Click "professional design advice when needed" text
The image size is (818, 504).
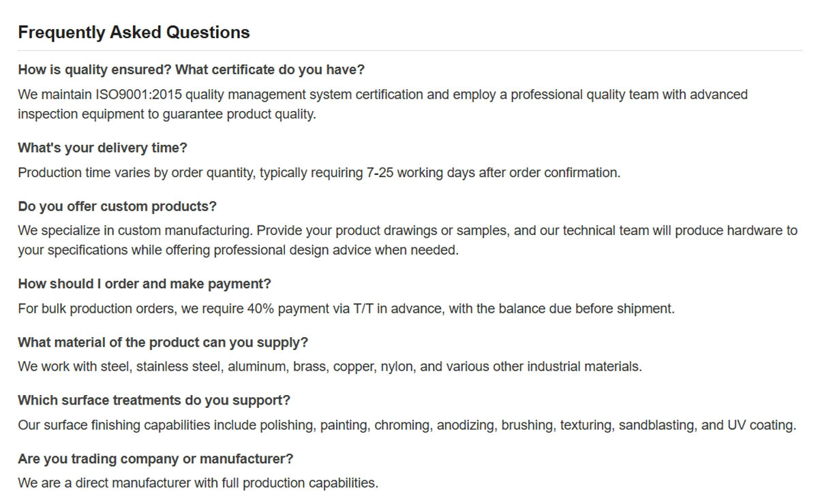click(x=335, y=251)
